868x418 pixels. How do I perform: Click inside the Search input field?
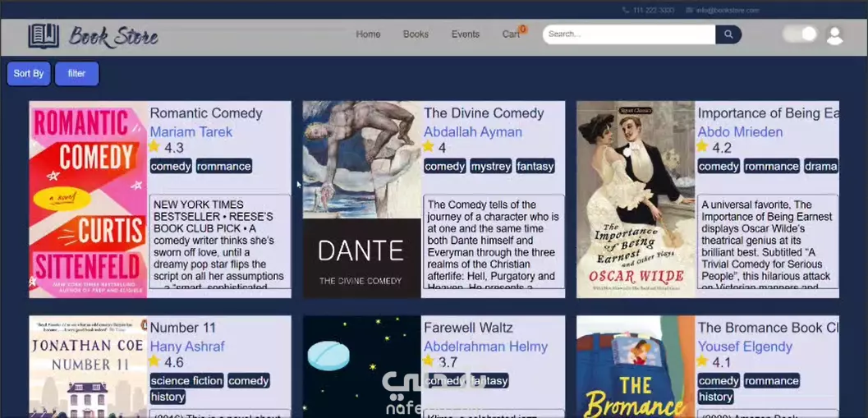pyautogui.click(x=629, y=34)
